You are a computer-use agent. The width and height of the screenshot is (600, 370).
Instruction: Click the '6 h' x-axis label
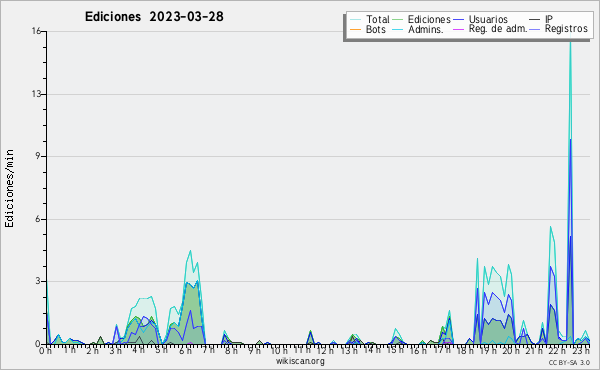coord(185,351)
